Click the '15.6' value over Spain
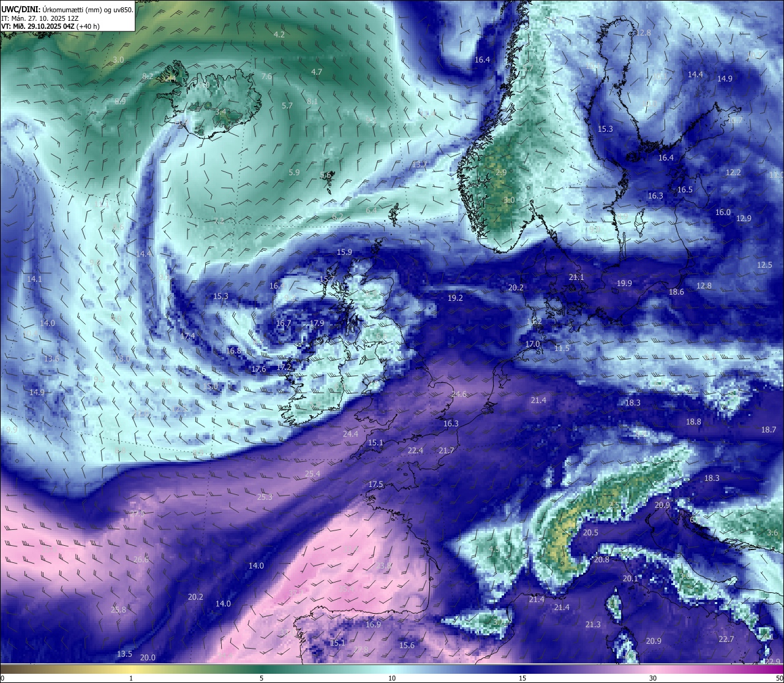The image size is (784, 683). coord(407,646)
